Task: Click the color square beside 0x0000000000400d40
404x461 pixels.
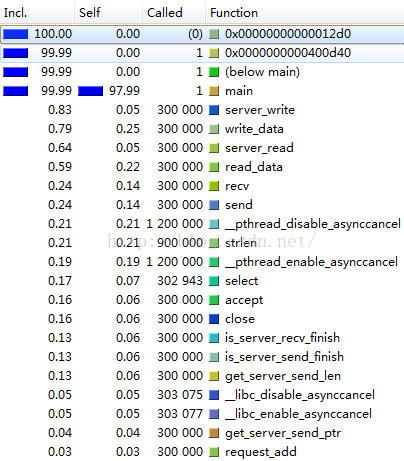Action: point(214,53)
